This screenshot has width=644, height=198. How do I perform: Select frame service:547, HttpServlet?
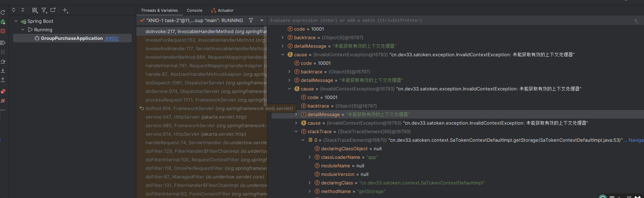pos(201,117)
